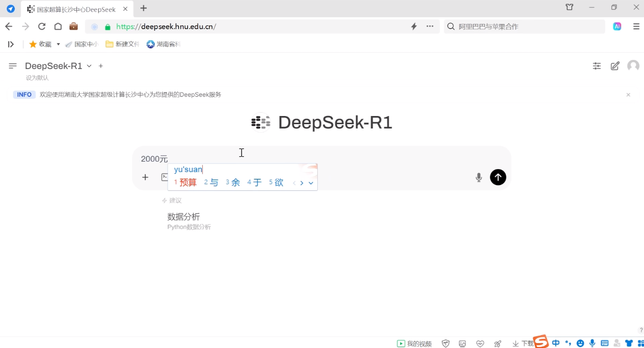The width and height of the screenshot is (644, 348).
Task: Click the search box showing 阿里巴巴与苹果合作
Action: click(x=525, y=26)
